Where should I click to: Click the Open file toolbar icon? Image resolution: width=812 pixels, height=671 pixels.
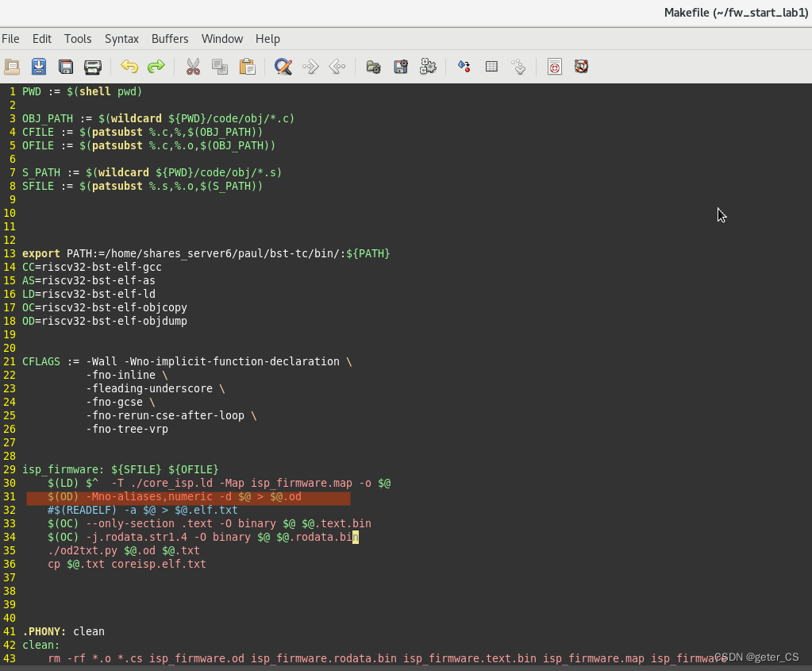click(x=13, y=67)
